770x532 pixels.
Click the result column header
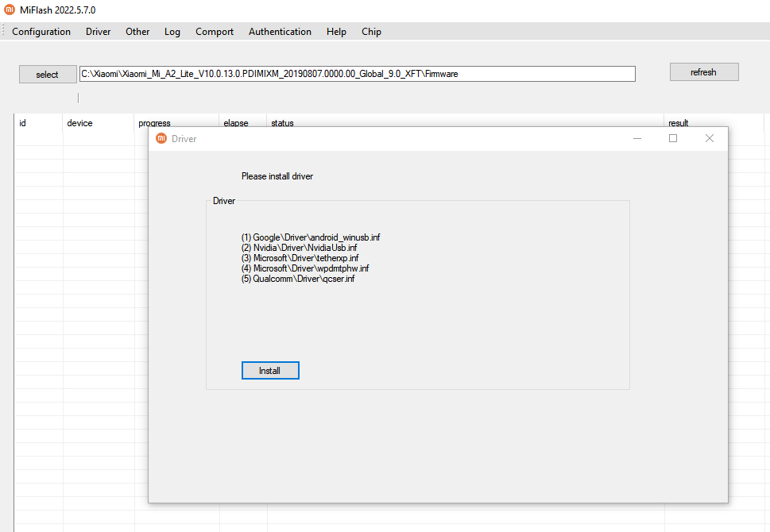pos(679,123)
